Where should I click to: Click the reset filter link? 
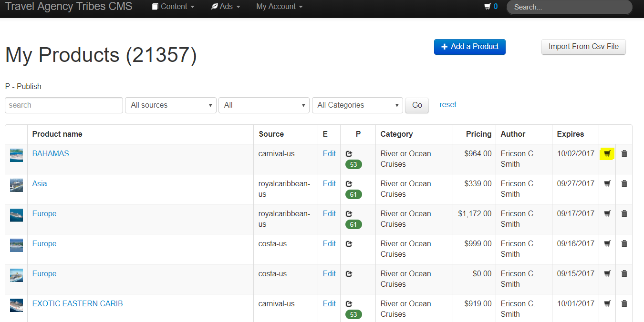click(447, 105)
